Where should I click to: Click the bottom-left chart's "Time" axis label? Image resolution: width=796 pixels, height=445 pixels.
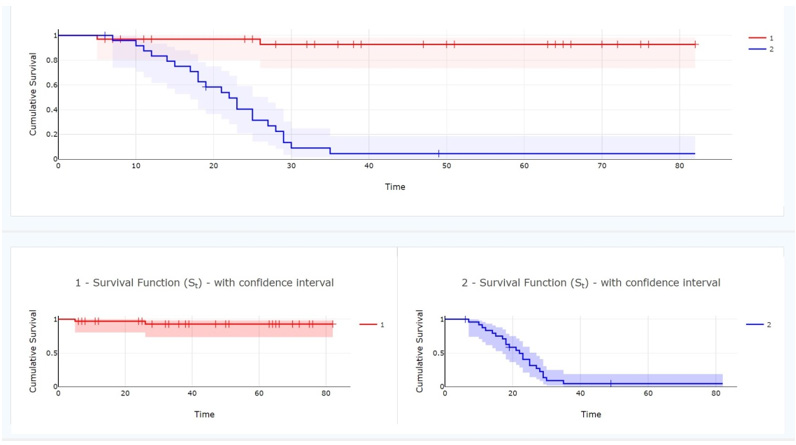coord(204,413)
